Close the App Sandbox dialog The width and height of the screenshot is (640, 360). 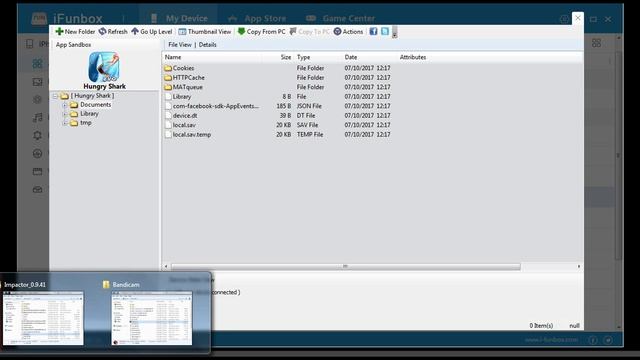coord(578,18)
